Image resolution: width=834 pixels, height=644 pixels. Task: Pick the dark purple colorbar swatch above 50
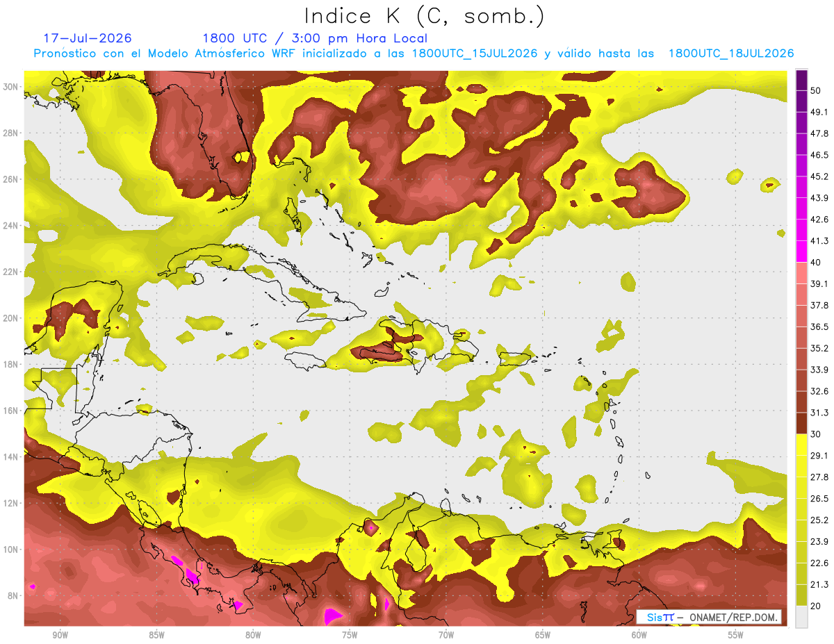click(x=801, y=80)
